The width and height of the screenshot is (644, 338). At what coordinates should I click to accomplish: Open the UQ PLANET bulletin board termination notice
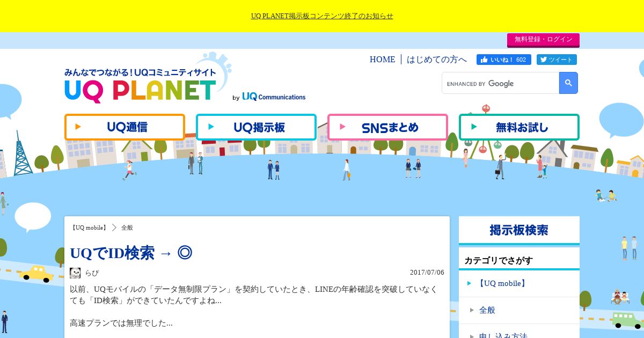[322, 16]
